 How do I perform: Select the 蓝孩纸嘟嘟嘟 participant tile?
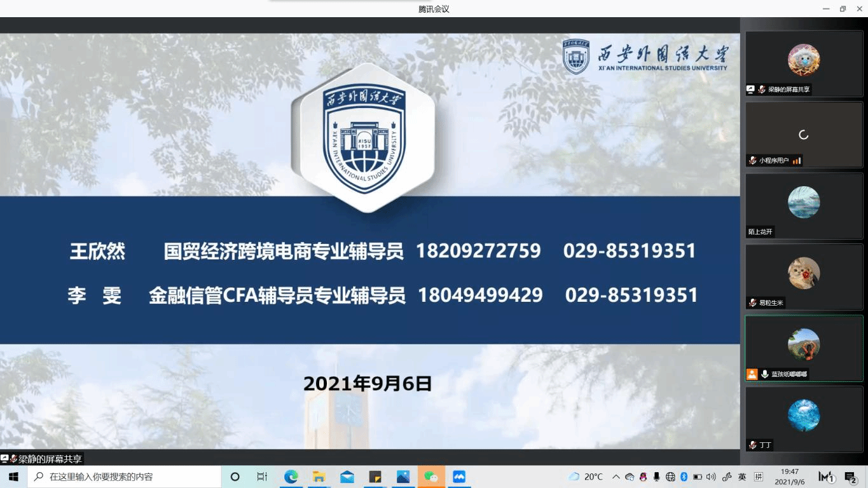click(x=804, y=348)
